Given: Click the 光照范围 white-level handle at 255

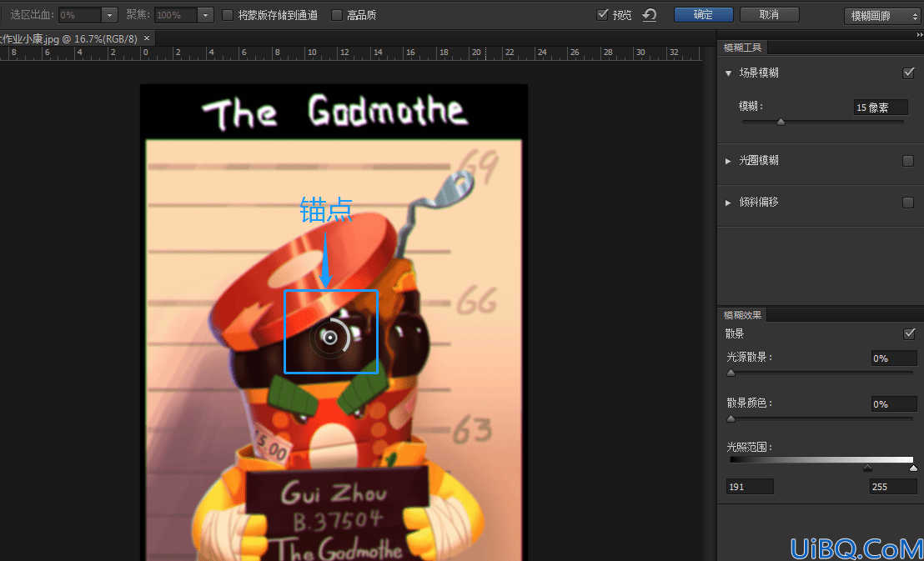Looking at the screenshot, I should point(913,468).
